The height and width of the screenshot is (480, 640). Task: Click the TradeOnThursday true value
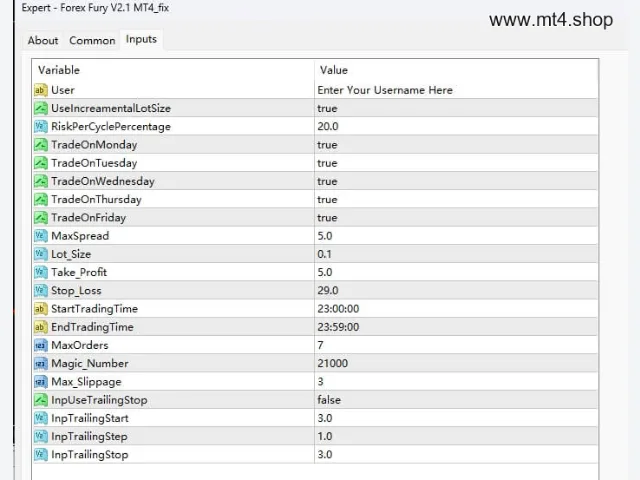click(327, 199)
